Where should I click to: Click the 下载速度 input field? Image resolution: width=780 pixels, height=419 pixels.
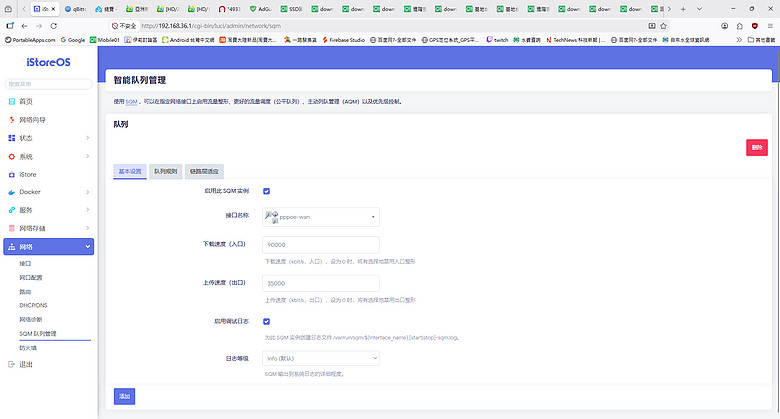click(x=321, y=245)
